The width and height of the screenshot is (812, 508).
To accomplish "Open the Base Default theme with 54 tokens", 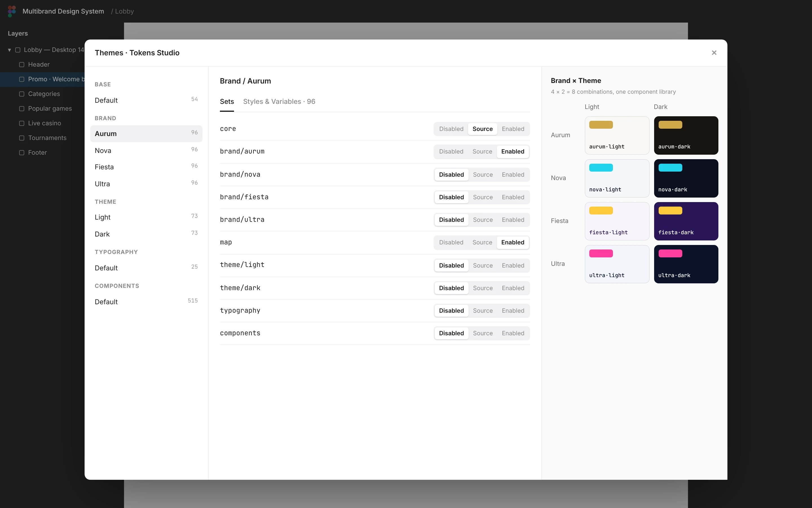I will pyautogui.click(x=146, y=100).
